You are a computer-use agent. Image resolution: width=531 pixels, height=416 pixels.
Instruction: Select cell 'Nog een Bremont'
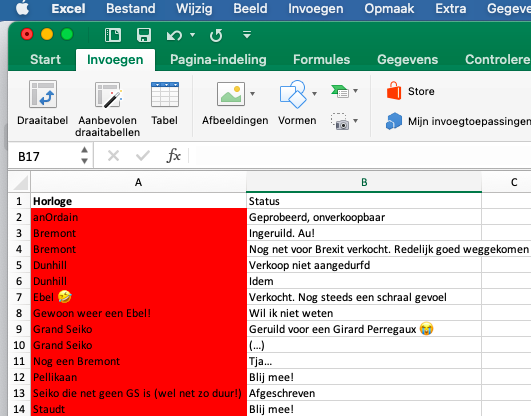(x=139, y=361)
